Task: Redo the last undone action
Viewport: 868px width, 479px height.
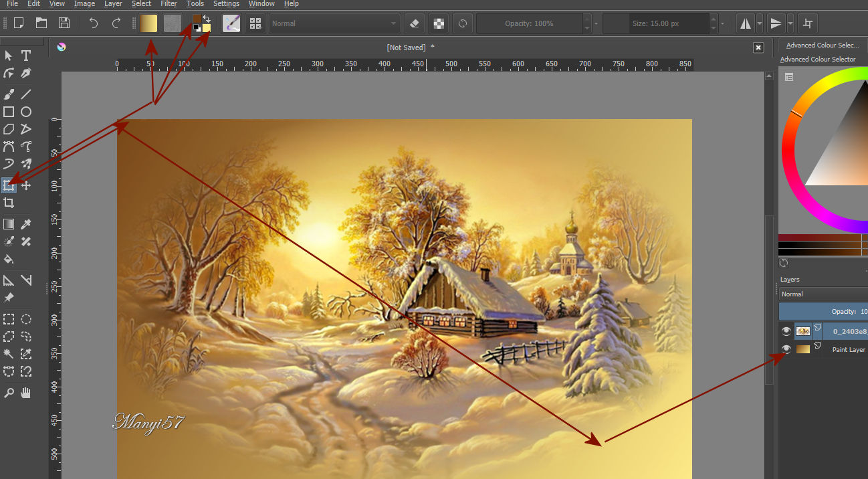Action: tap(116, 23)
